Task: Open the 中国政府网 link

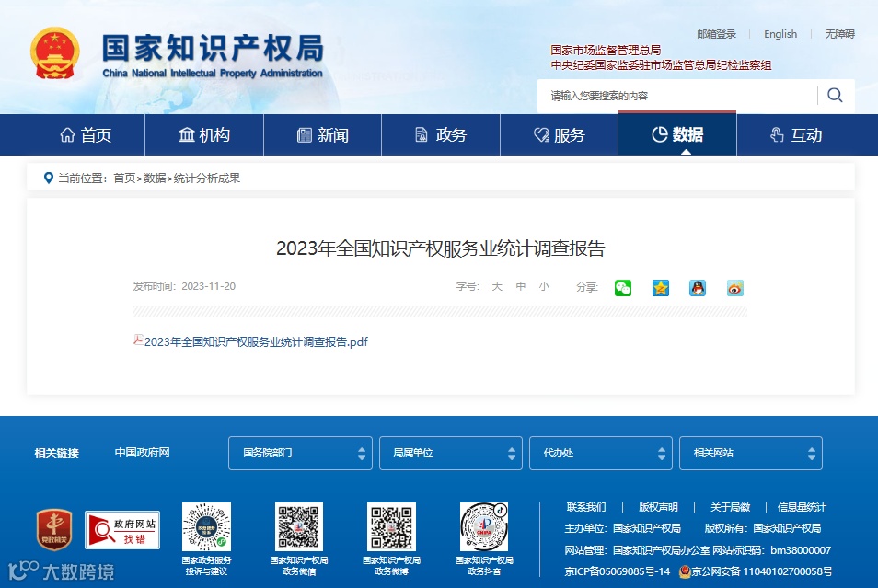Action: click(143, 453)
